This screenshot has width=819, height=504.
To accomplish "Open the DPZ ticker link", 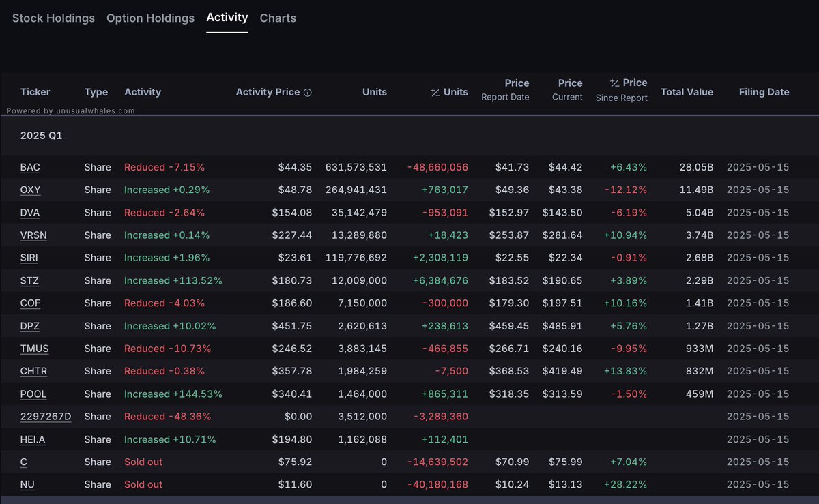I will click(30, 326).
